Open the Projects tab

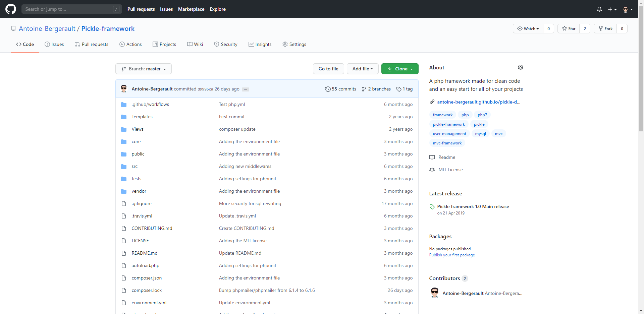click(164, 44)
